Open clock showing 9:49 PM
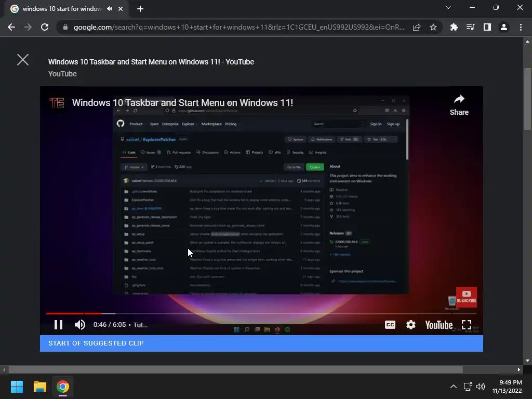Screen dimensions: 532x399 pos(507,387)
